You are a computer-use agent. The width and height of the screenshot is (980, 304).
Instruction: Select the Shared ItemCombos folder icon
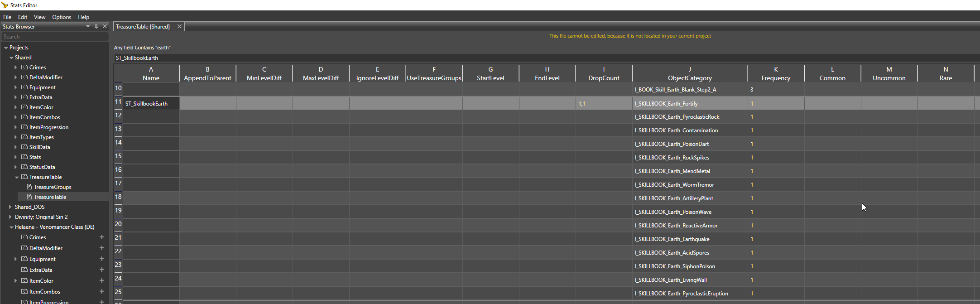(24, 117)
